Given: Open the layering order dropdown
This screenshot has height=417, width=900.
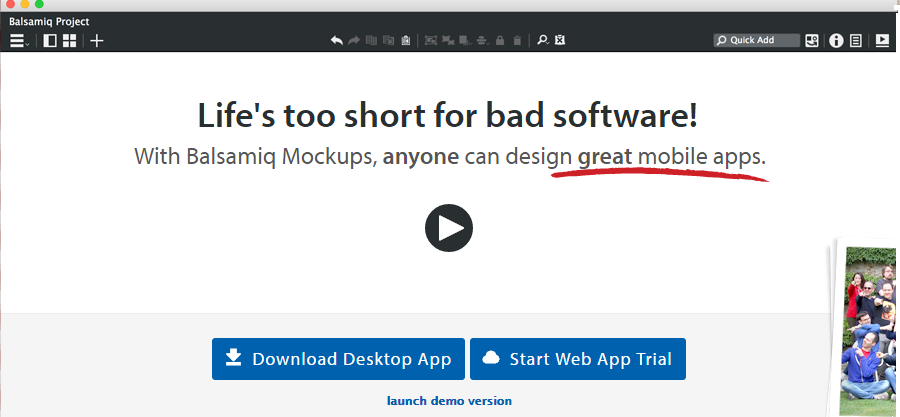Looking at the screenshot, I should (465, 40).
